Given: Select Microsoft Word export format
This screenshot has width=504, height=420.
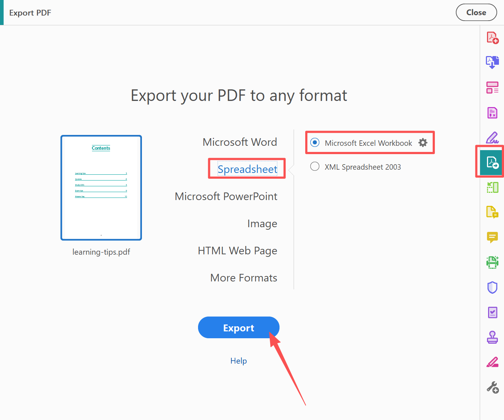Looking at the screenshot, I should pos(240,142).
